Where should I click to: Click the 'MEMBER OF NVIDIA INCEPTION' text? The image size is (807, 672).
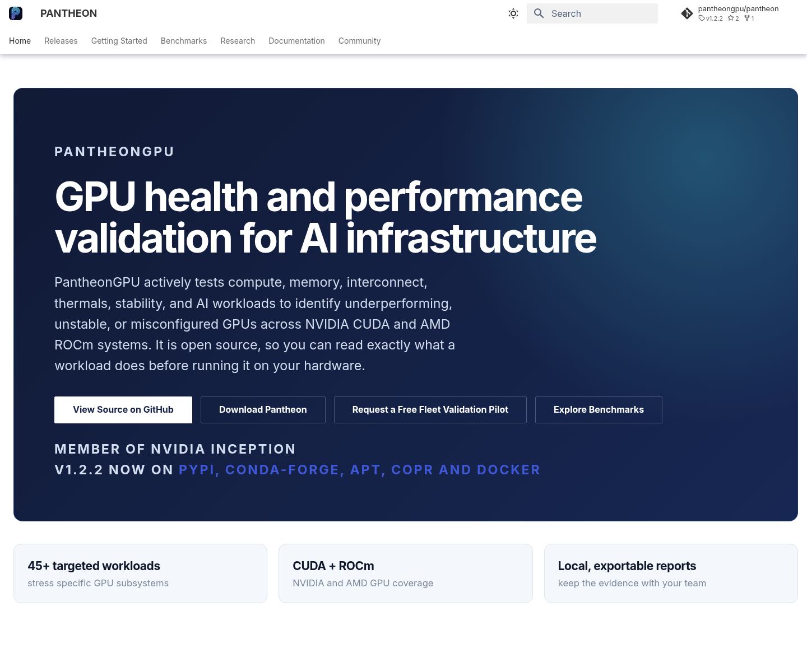[x=175, y=449]
